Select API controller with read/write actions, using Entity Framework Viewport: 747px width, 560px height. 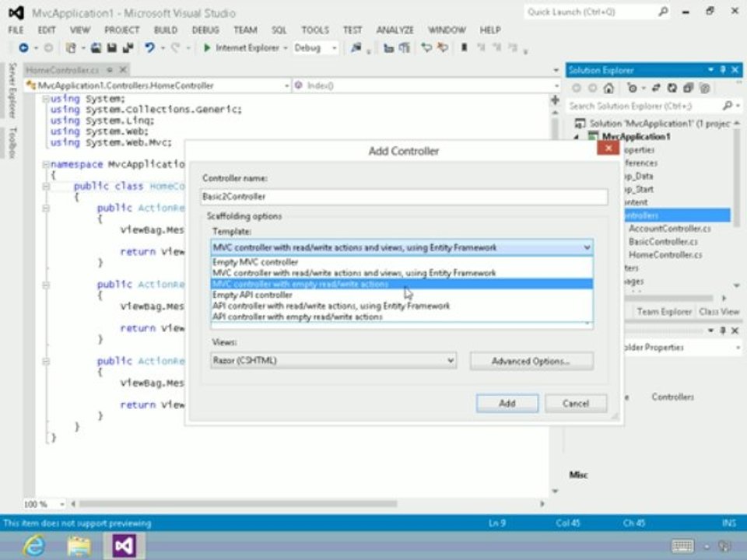coord(402,306)
